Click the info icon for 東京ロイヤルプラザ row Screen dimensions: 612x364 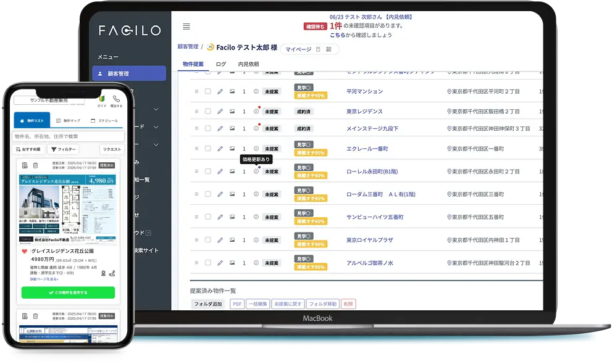pyautogui.click(x=256, y=240)
